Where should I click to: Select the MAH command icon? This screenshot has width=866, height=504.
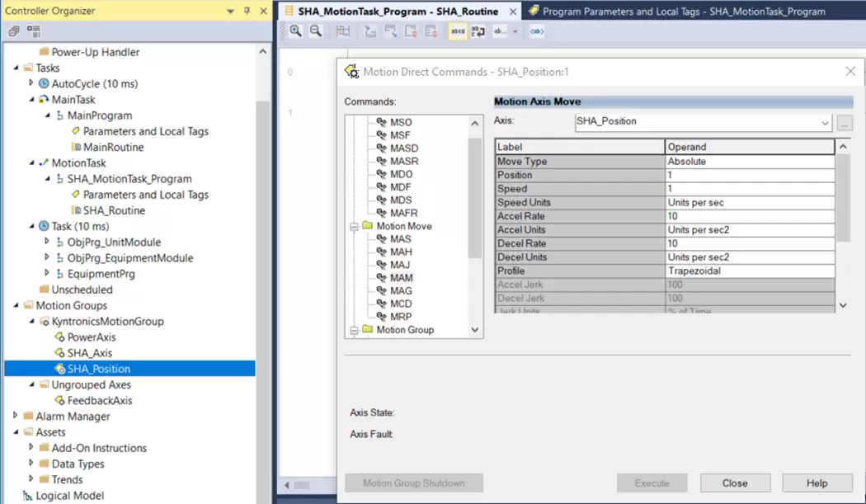coord(381,252)
